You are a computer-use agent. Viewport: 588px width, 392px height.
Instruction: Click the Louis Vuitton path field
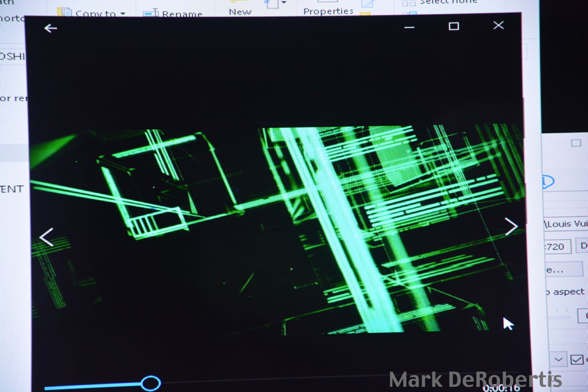(x=566, y=223)
